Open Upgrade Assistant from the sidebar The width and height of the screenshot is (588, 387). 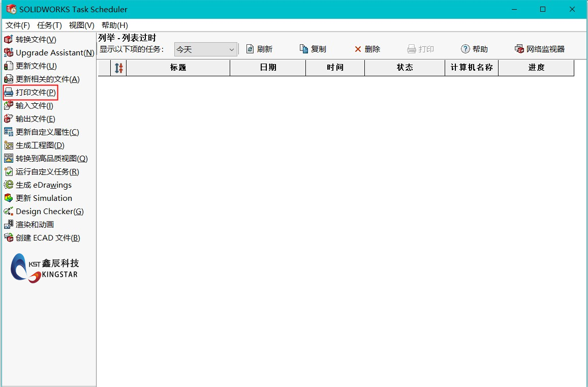[54, 53]
